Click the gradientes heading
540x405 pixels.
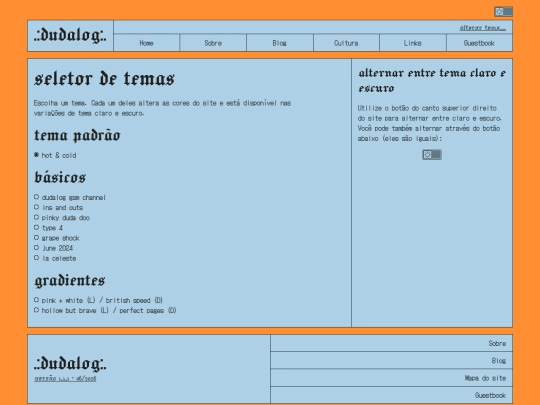[70, 281]
